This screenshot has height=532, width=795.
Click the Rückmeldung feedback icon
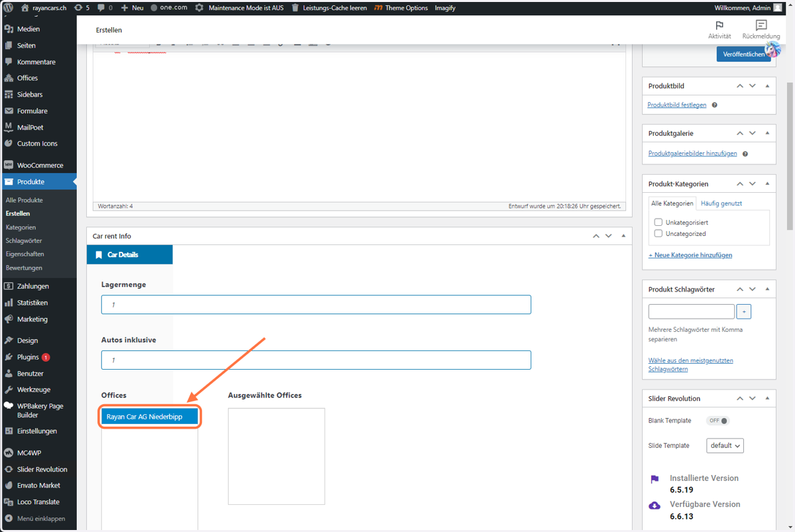[x=761, y=25]
